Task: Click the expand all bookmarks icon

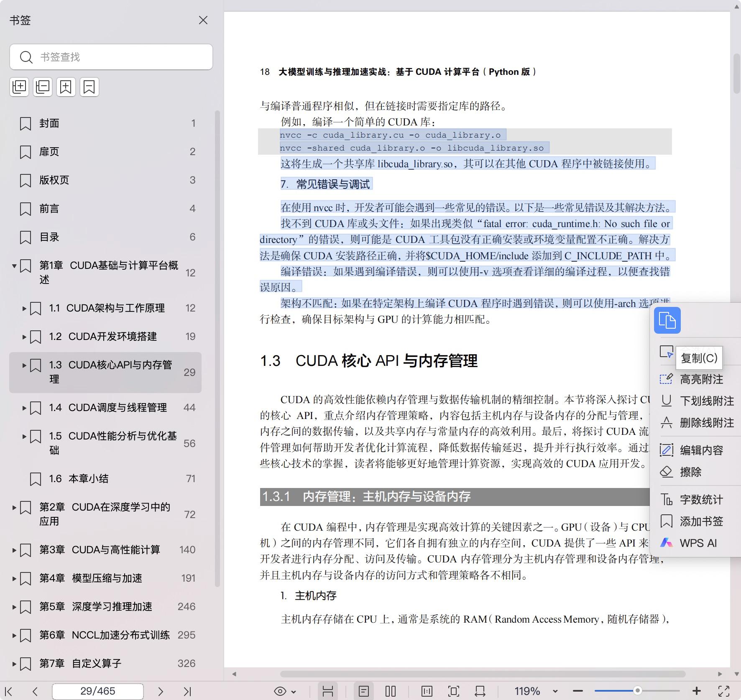Action: [19, 87]
